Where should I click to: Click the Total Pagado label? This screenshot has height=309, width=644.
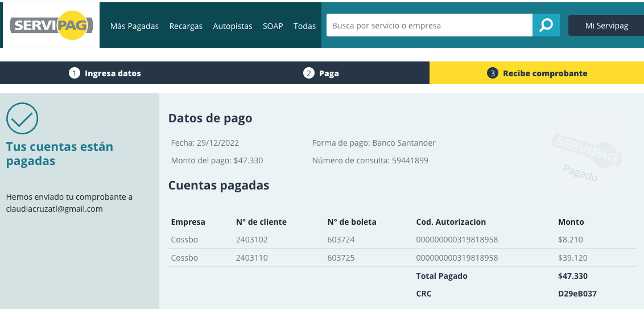[x=442, y=276]
